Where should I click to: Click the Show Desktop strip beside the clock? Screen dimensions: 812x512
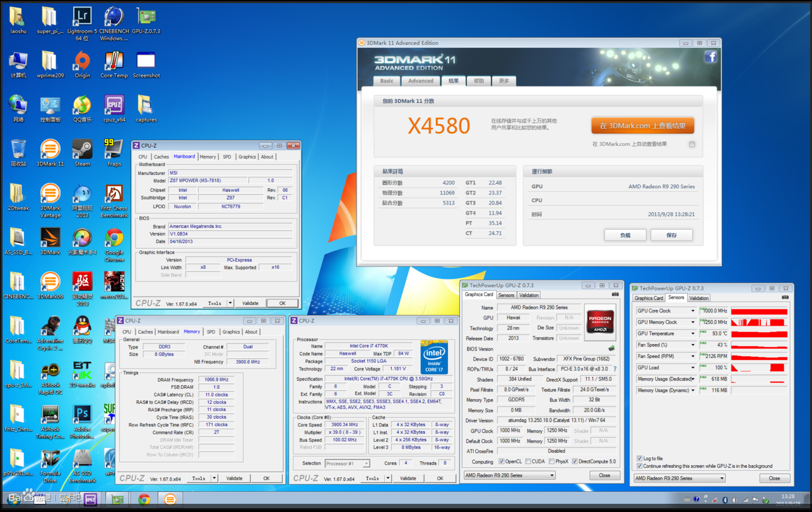click(x=808, y=499)
